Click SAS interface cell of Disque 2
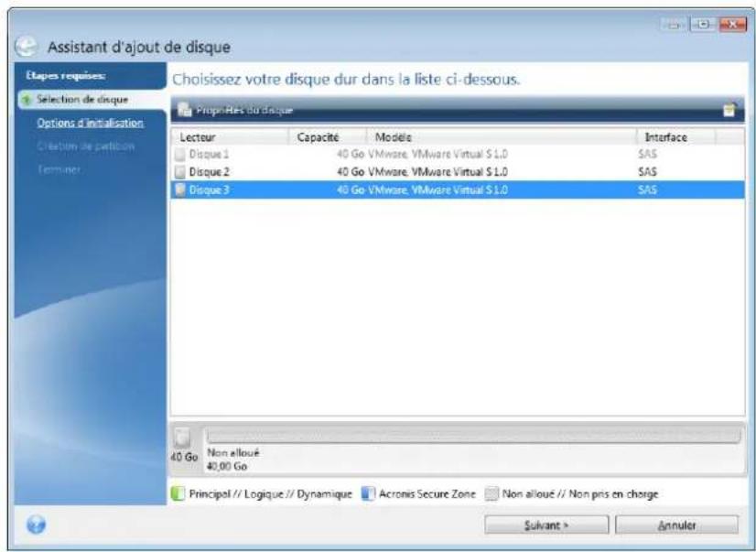This screenshot has height=552, width=756. point(647,172)
